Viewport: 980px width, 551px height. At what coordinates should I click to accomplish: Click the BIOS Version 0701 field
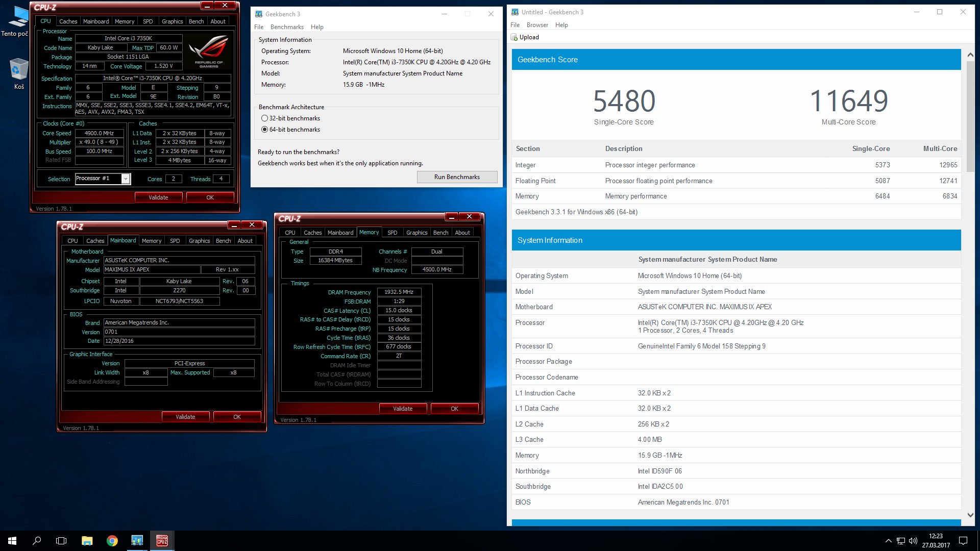179,332
